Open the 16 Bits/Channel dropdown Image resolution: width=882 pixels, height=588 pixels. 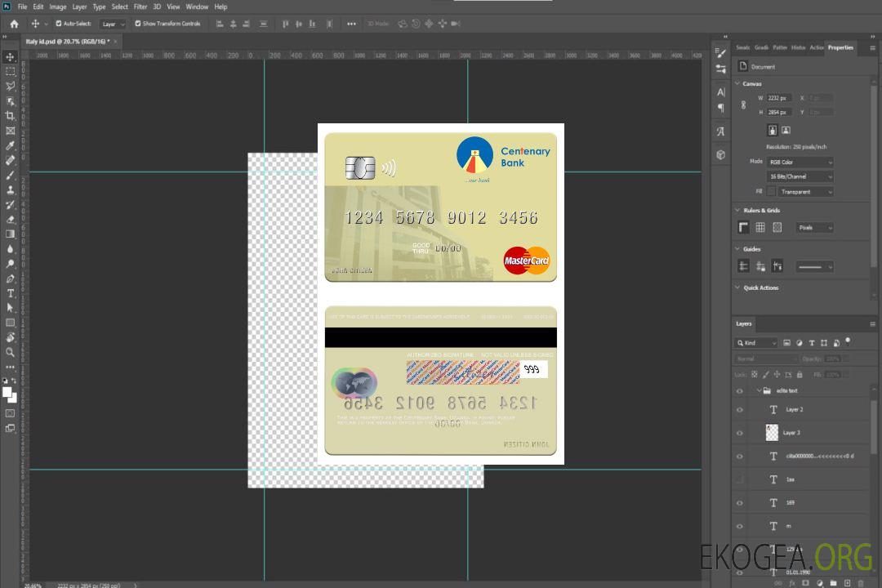(x=800, y=176)
